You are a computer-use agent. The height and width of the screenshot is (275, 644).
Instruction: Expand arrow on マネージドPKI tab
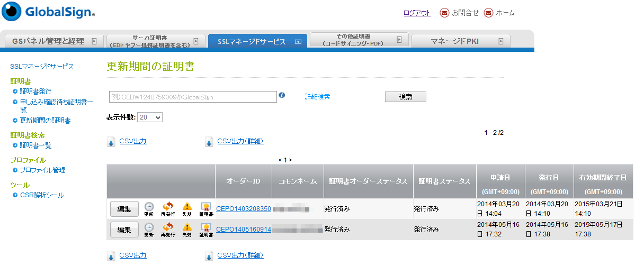(x=500, y=41)
